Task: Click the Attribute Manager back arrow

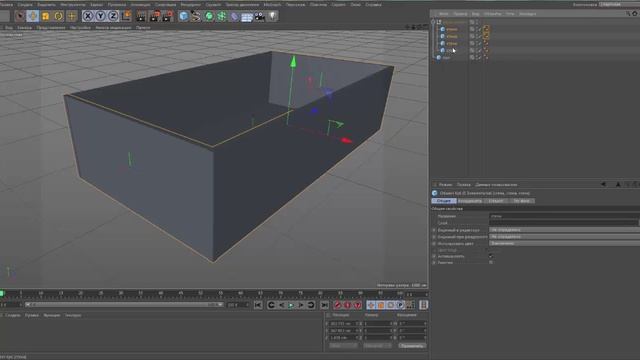Action: click(603, 184)
